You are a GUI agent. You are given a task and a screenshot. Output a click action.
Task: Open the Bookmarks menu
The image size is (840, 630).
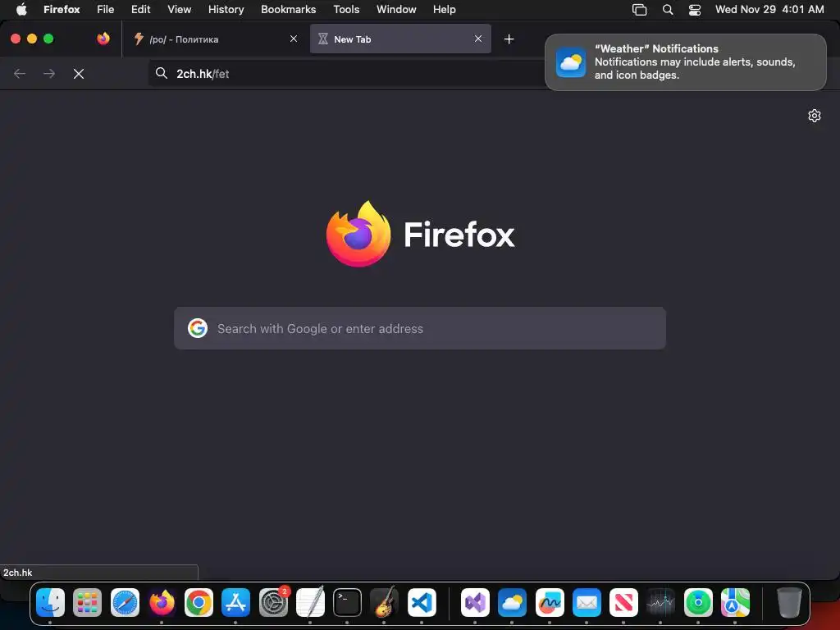288,9
